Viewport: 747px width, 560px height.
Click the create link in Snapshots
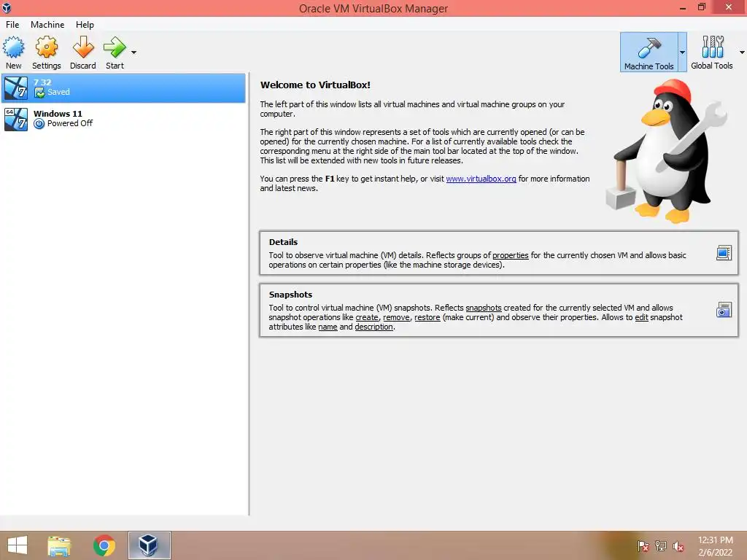[x=367, y=317]
